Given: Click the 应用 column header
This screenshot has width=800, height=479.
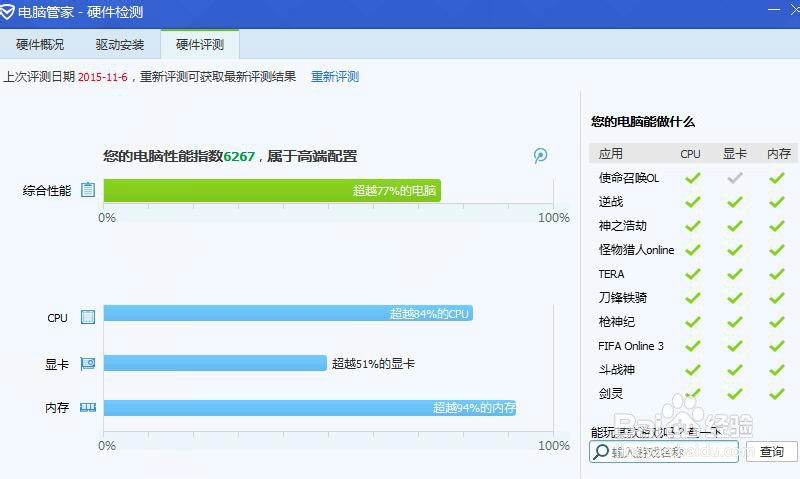Looking at the screenshot, I should coord(611,154).
